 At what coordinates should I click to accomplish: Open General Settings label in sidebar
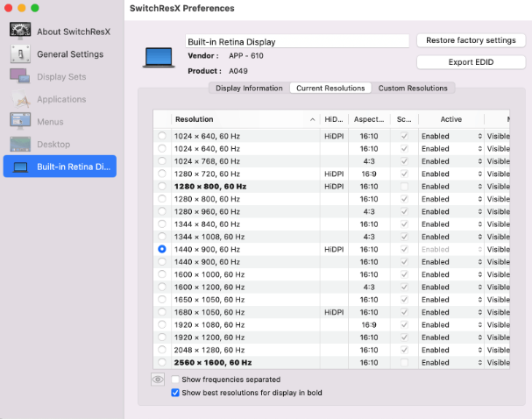click(x=70, y=54)
